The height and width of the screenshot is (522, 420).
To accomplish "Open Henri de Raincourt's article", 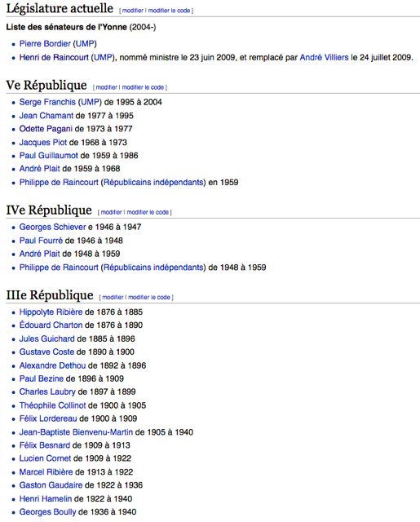I will 54,57.
